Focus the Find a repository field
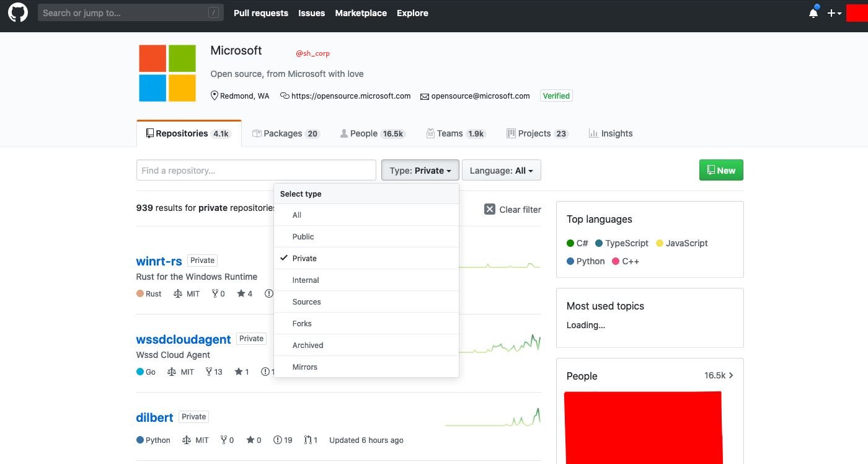Viewport: 868px width, 464px height. 256,170
